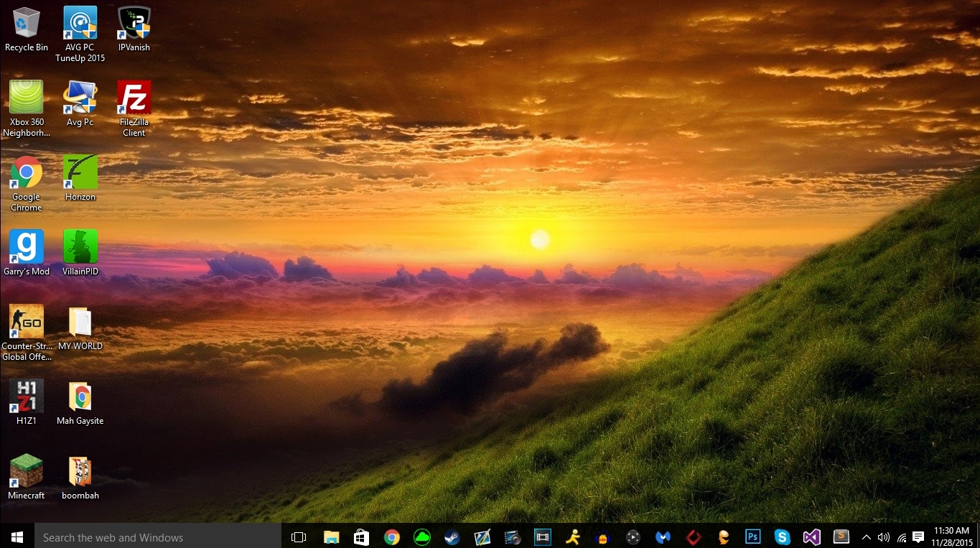Open the picture-and-pencil taskbar icon
This screenshot has width=980, height=548.
point(482,537)
